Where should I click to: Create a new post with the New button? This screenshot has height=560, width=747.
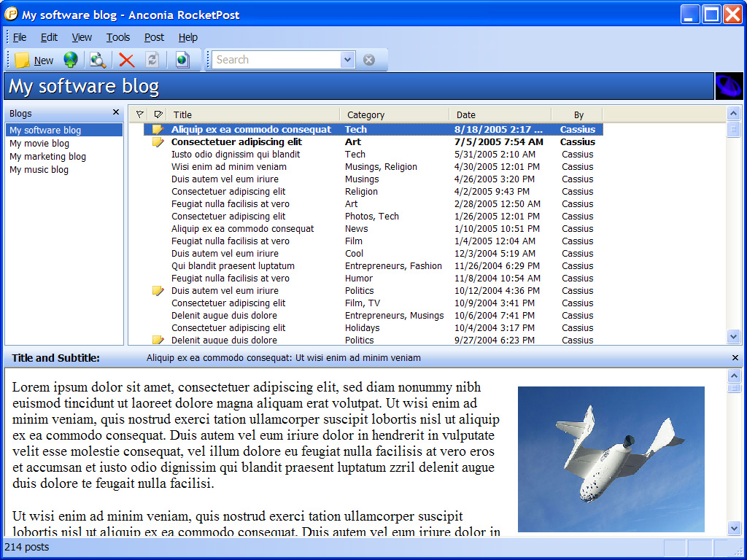[x=34, y=60]
